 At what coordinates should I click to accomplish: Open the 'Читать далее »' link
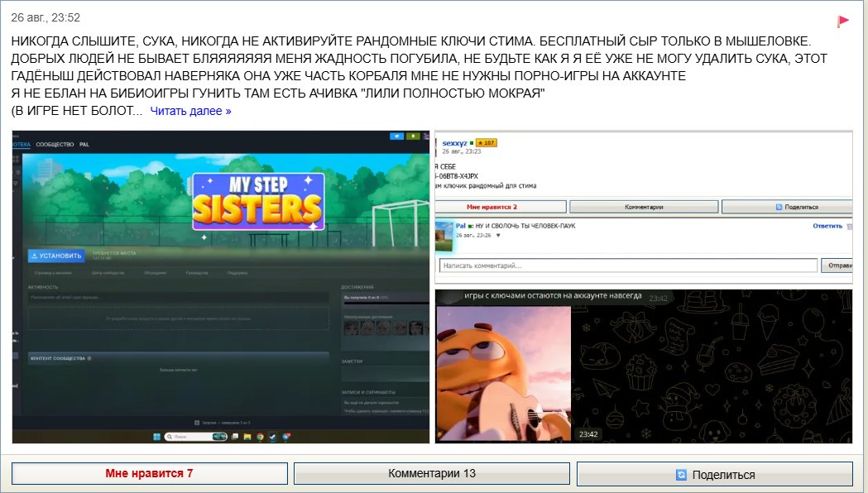(190, 111)
